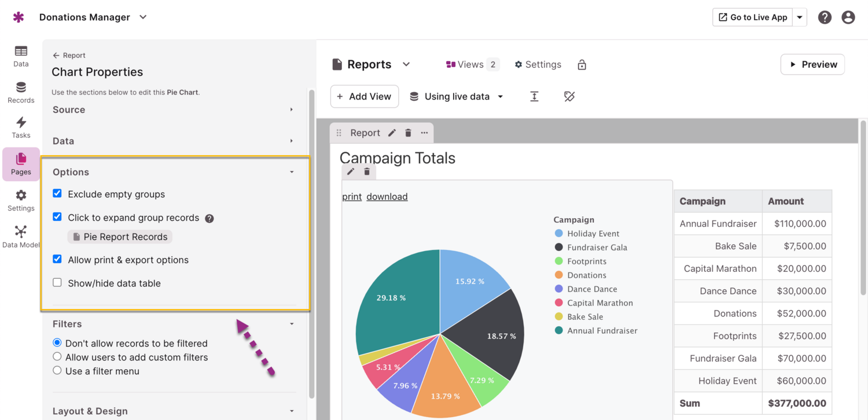Delete the Report view using trash icon
868x420 pixels.
[x=408, y=133]
